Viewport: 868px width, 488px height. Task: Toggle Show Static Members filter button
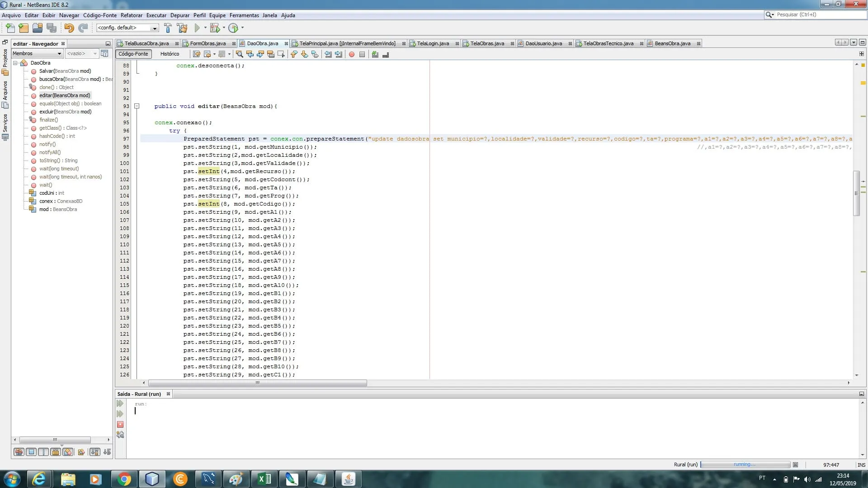pos(43,452)
